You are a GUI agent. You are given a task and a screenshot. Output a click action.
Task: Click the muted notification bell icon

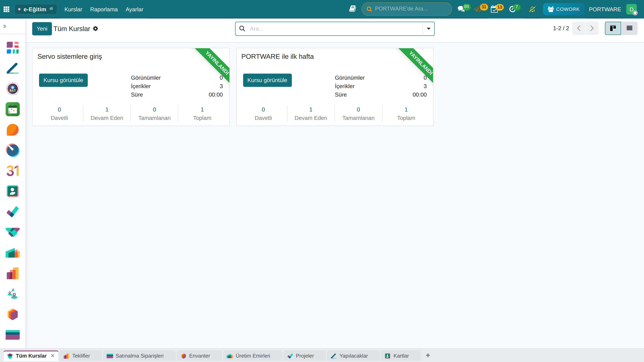pyautogui.click(x=532, y=9)
